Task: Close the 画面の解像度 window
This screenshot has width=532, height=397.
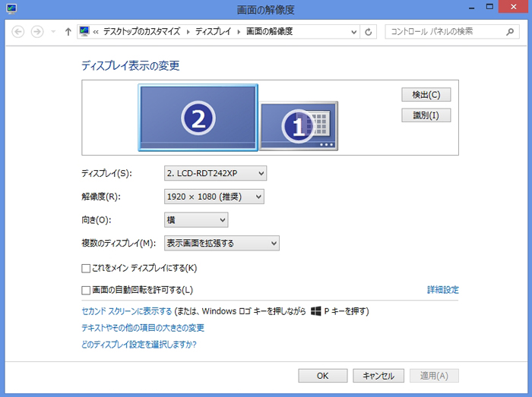Action: click(513, 7)
